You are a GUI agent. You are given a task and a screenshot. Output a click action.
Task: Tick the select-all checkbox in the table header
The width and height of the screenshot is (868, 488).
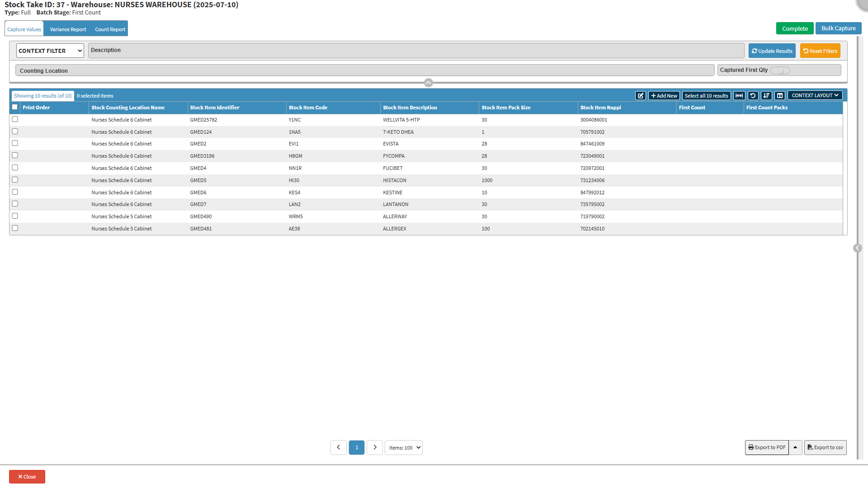tap(15, 107)
